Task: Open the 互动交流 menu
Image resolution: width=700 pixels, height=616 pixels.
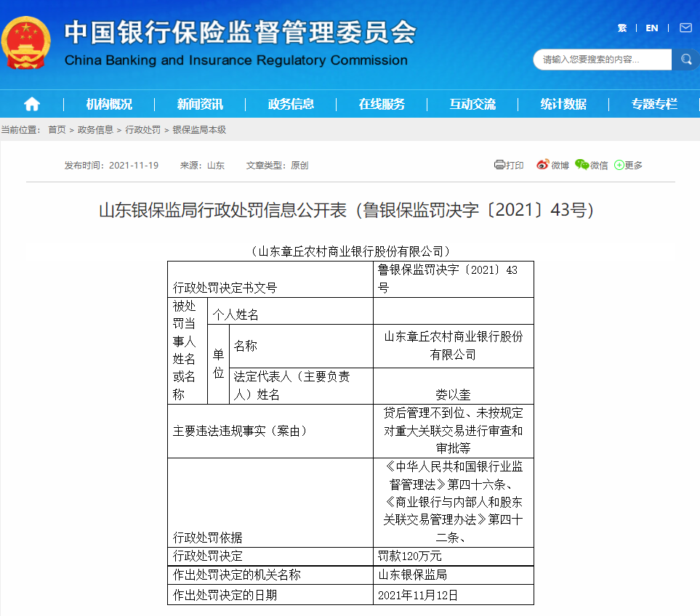Action: (x=472, y=105)
